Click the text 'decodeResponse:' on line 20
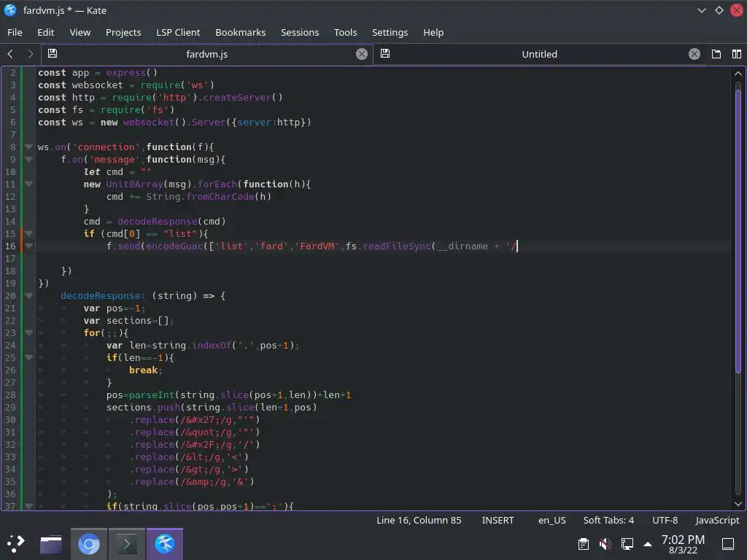The height and width of the screenshot is (560, 747). click(x=103, y=296)
